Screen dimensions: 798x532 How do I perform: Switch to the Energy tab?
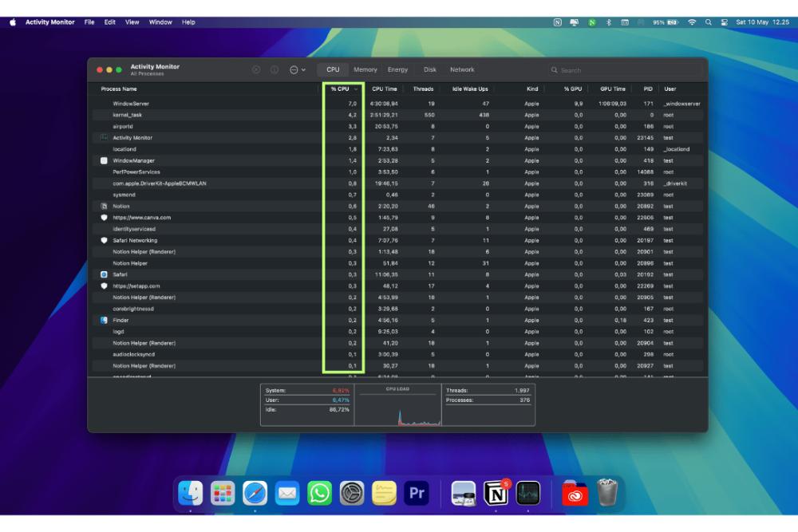(397, 69)
